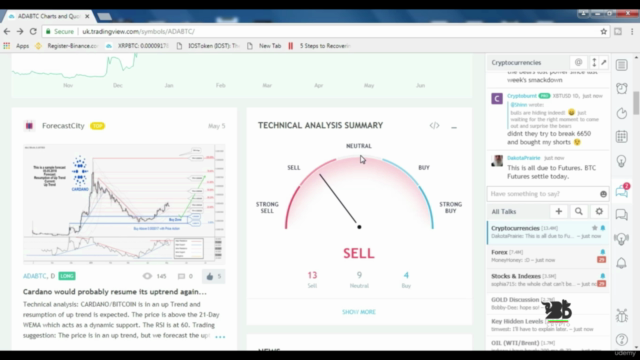The width and height of the screenshot is (640, 360).
Task: Open the Cardano would probably resume idea title
Action: click(115, 292)
